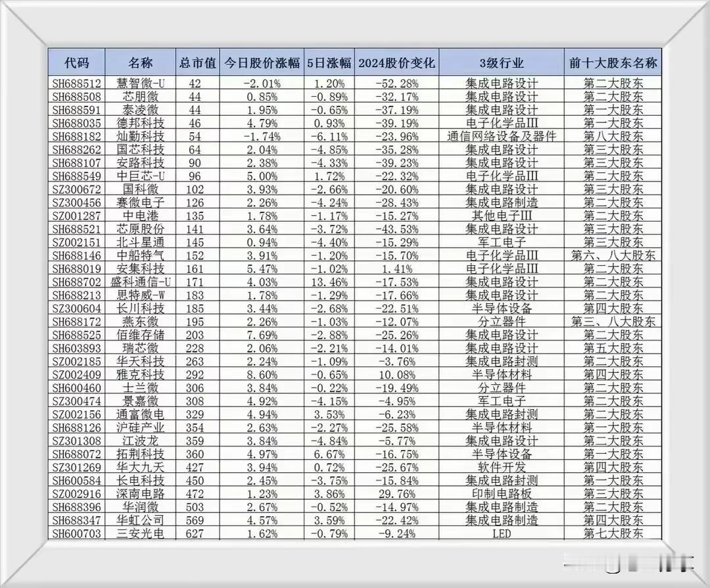
Task: Click the name 佰维存储
Action: coord(141,335)
